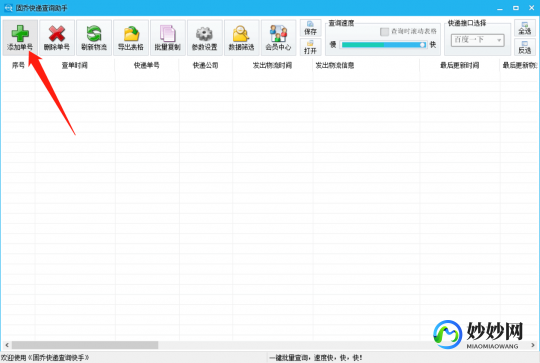The image size is (540, 363).
Task: Toggle 查询时滚动表格 checkbox
Action: coord(384,32)
